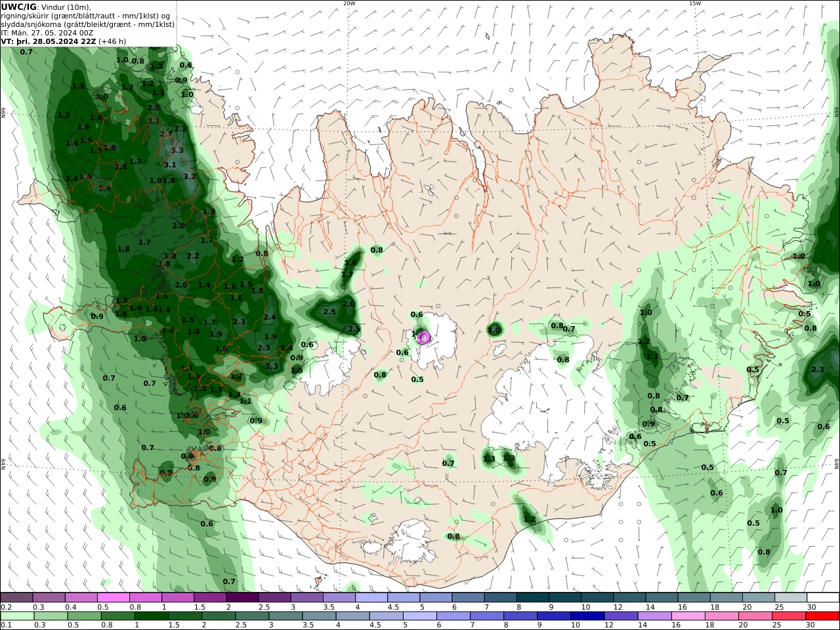The image size is (840, 630).
Task: Select the "3.0" value in the central highlands
Action: click(494, 330)
